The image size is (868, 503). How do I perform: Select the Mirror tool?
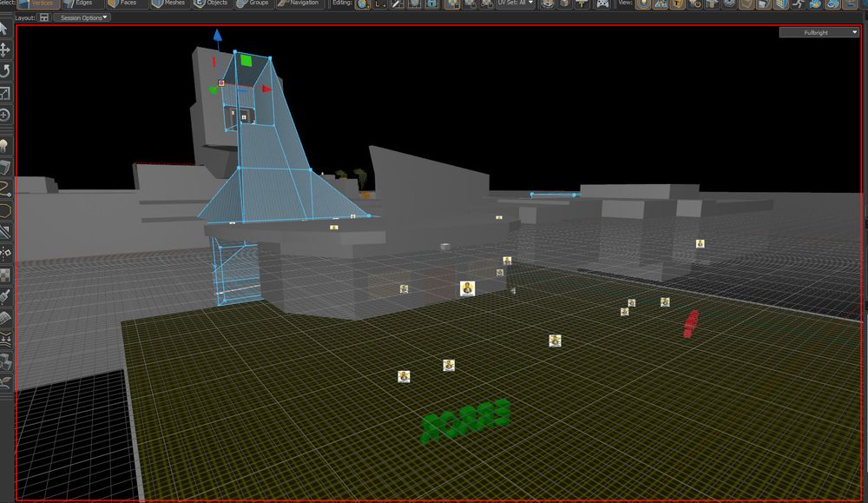[x=5, y=253]
